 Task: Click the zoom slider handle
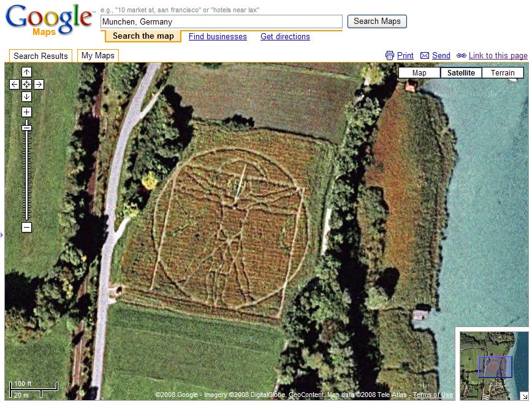pyautogui.click(x=26, y=127)
